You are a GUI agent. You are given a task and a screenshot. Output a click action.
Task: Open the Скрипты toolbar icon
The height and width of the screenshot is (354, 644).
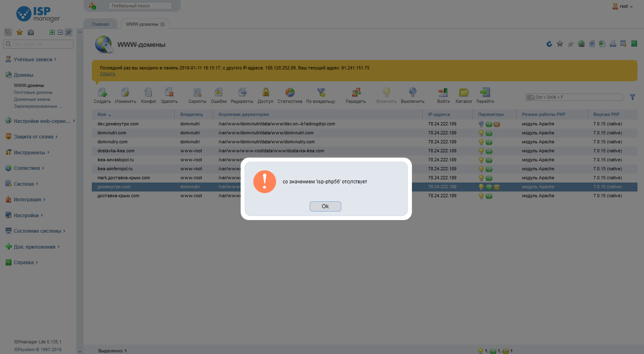197,92
